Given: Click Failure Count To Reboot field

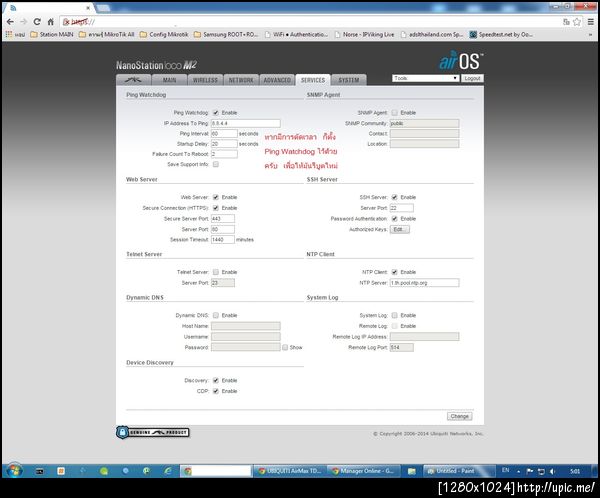Looking at the screenshot, I should coord(224,154).
